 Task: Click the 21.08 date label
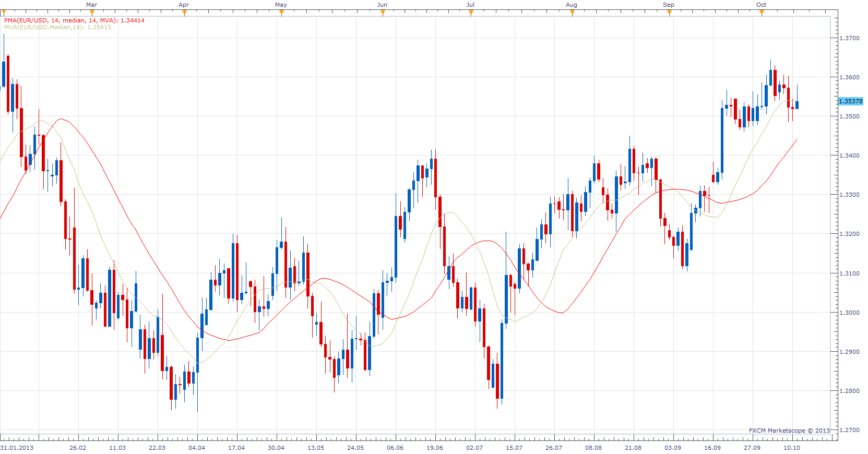(x=633, y=448)
